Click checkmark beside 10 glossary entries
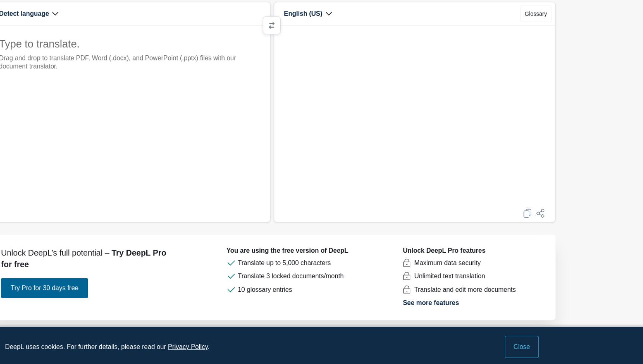 pos(231,290)
